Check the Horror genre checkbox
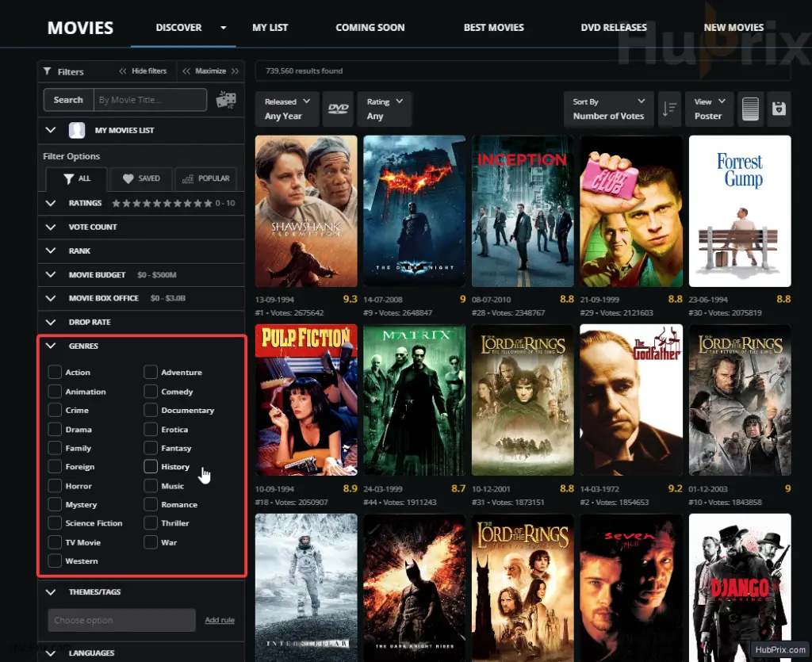812x662 pixels. click(55, 485)
